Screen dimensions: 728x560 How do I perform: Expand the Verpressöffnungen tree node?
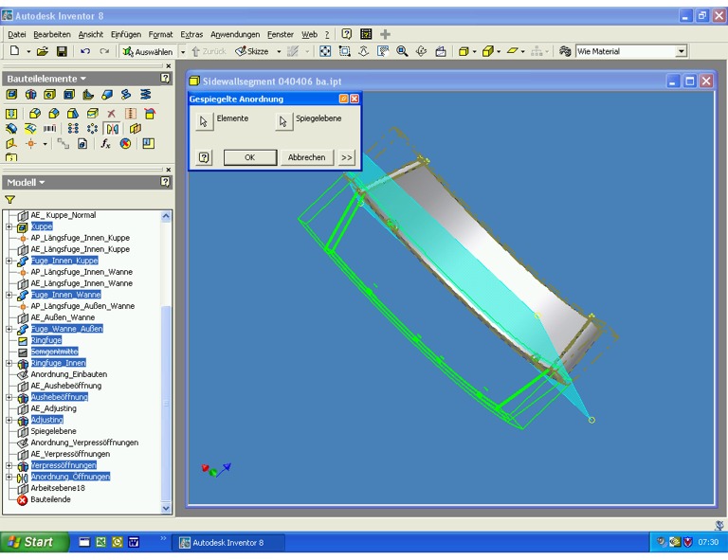tap(9, 465)
